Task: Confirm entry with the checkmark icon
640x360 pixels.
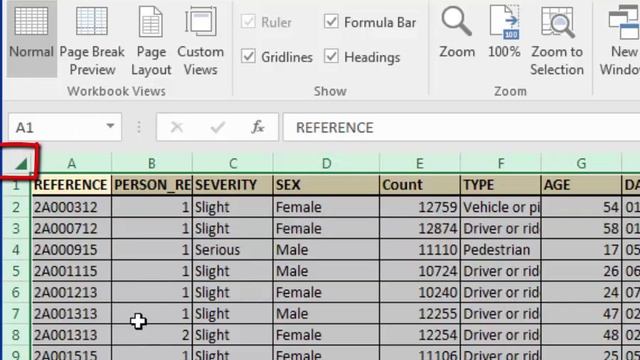Action: click(x=218, y=127)
